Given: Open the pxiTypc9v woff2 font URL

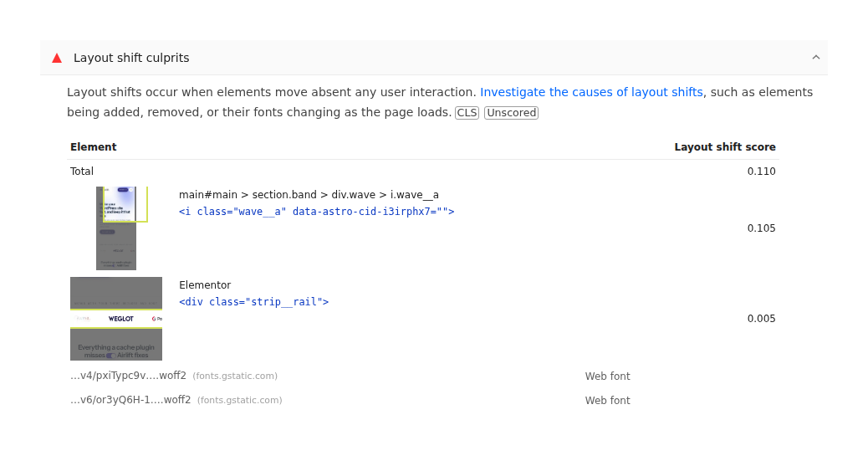Looking at the screenshot, I should tap(128, 376).
